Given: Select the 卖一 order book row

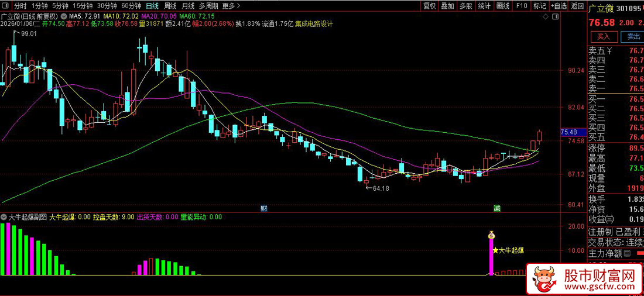Looking at the screenshot, I should [616, 89].
